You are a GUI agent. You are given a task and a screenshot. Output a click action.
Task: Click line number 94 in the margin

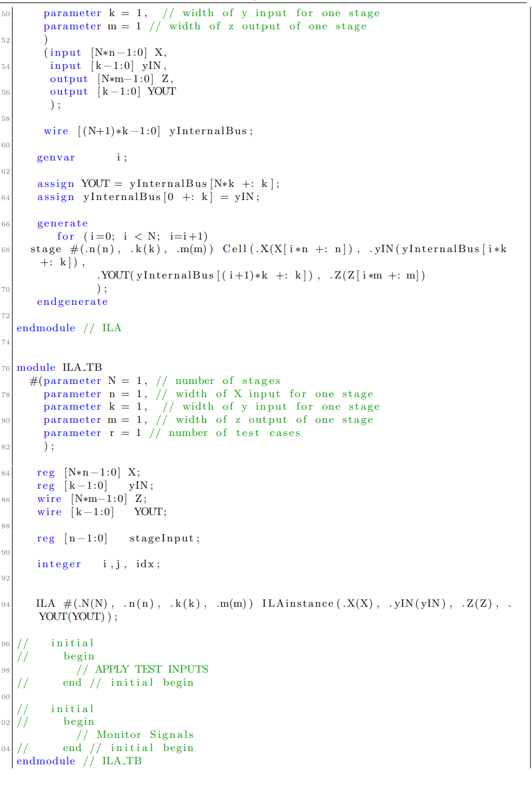click(6, 603)
